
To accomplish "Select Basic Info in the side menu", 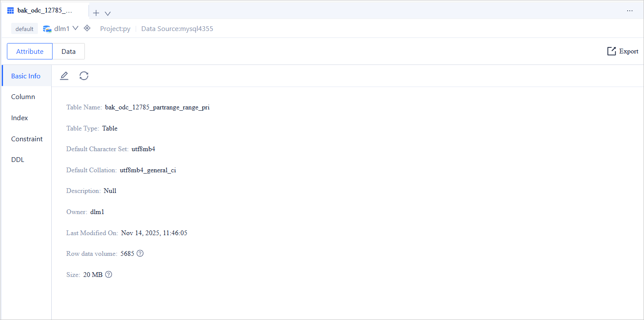I will click(26, 76).
